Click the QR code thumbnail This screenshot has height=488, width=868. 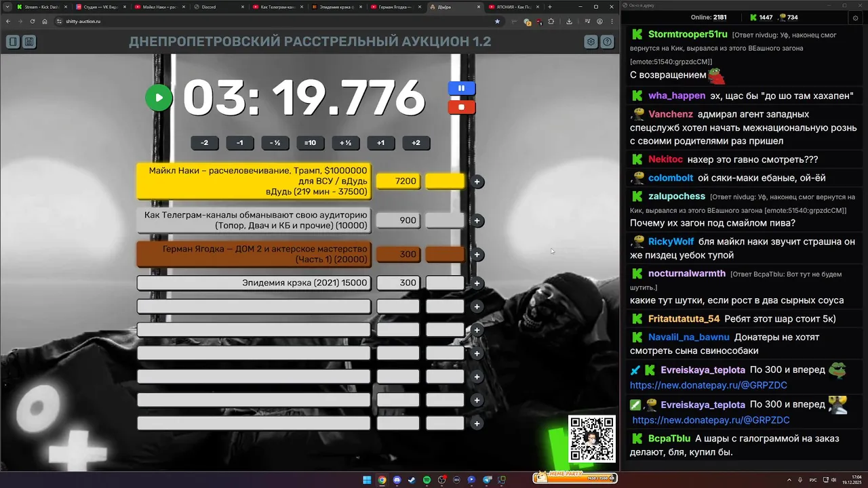(591, 439)
